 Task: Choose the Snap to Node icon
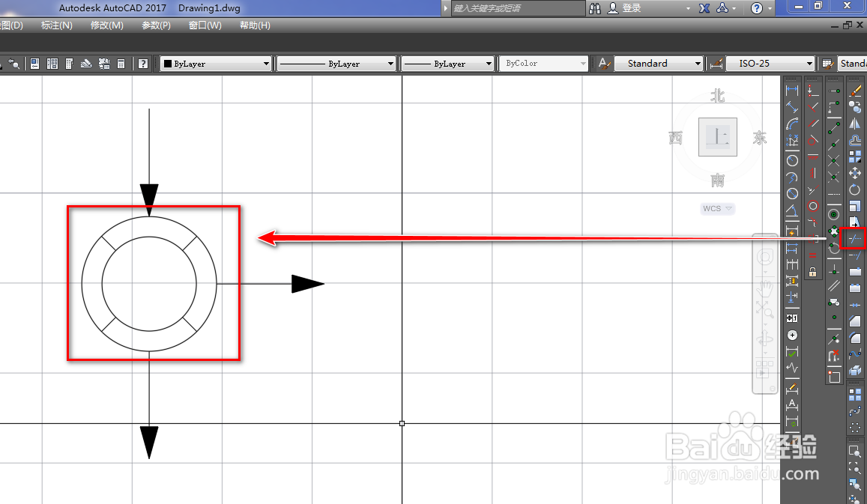[834, 318]
